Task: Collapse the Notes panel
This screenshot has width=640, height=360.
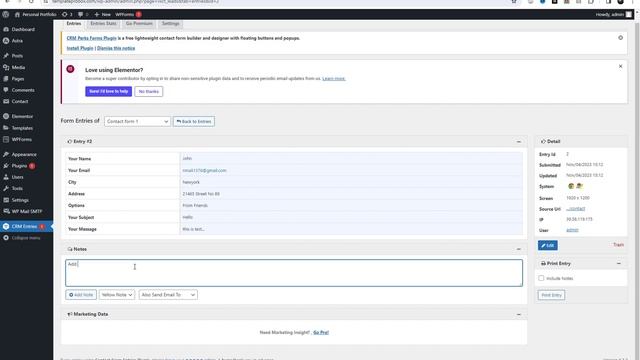Action: point(519,249)
